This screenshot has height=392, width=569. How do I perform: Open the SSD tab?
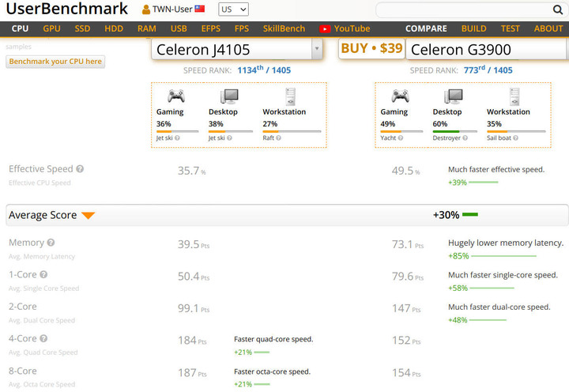pos(82,28)
